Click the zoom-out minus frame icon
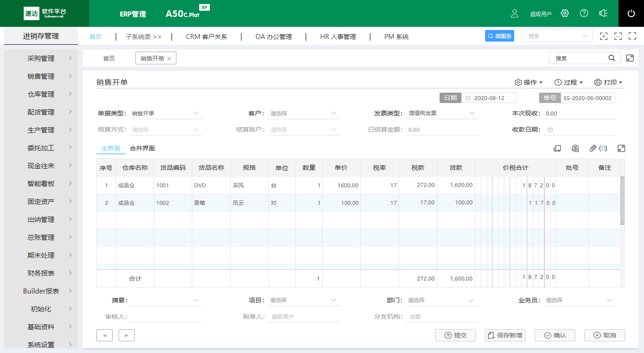Viewport: 644px width, 353px height. click(x=618, y=36)
